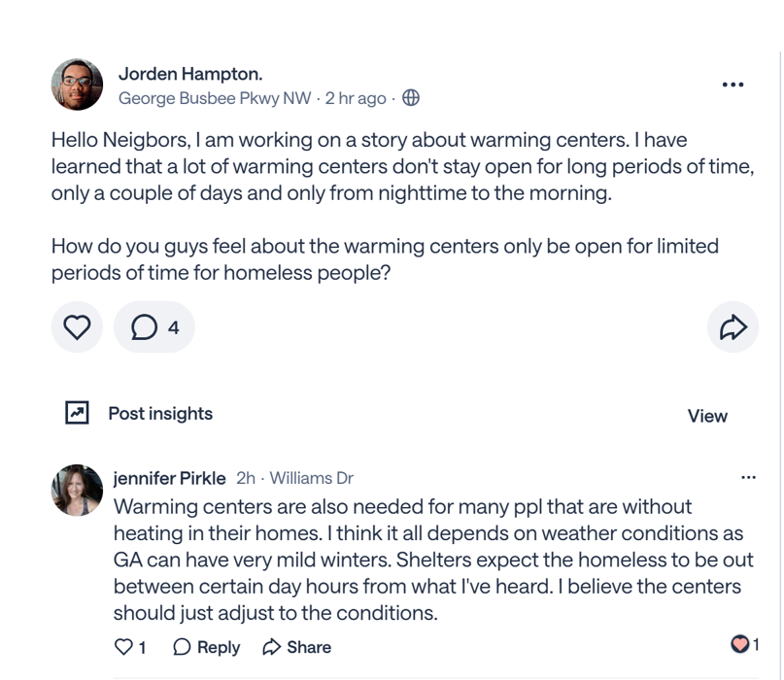Like jennifer Pirkle's comment with the heart icon
This screenshot has width=784, height=680.
124,646
